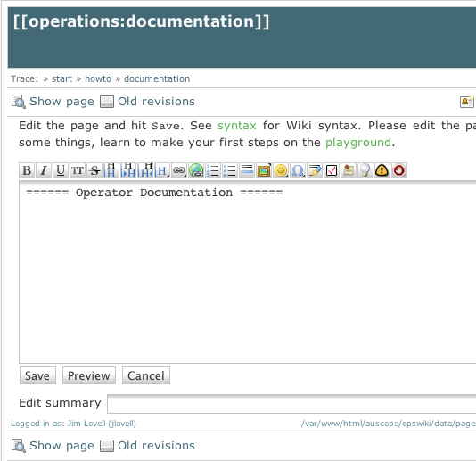
Task: Open the smileys picker
Action: [x=281, y=170]
